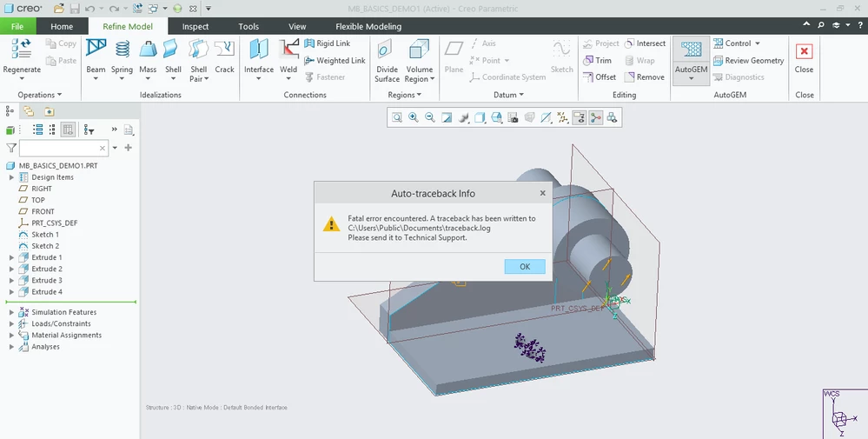Expand the Simulation Features node

click(11, 312)
